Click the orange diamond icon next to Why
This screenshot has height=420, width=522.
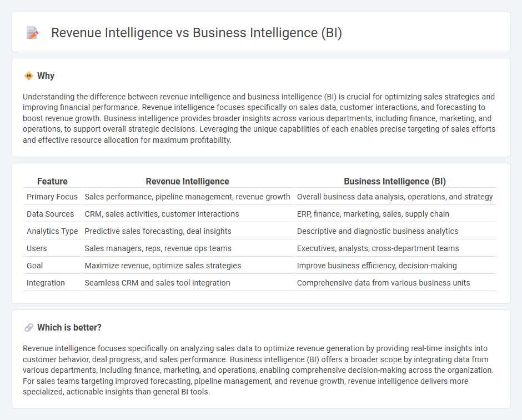click(x=29, y=76)
